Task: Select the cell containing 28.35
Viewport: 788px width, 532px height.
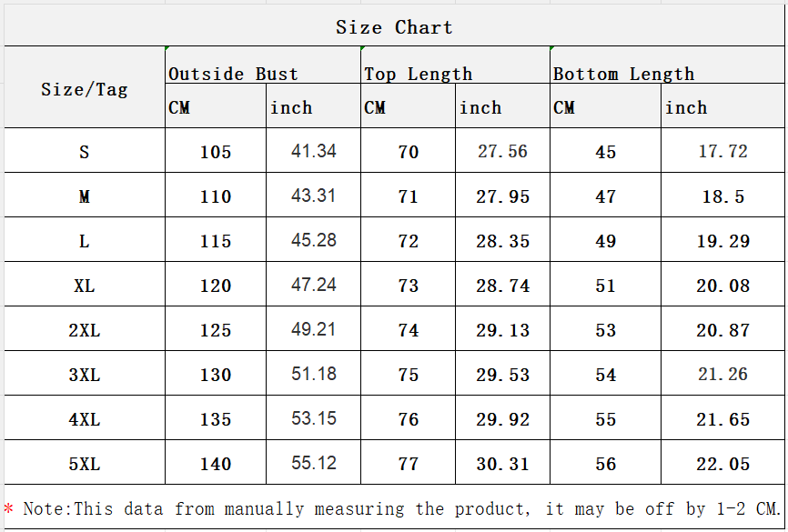Action: pyautogui.click(x=502, y=239)
